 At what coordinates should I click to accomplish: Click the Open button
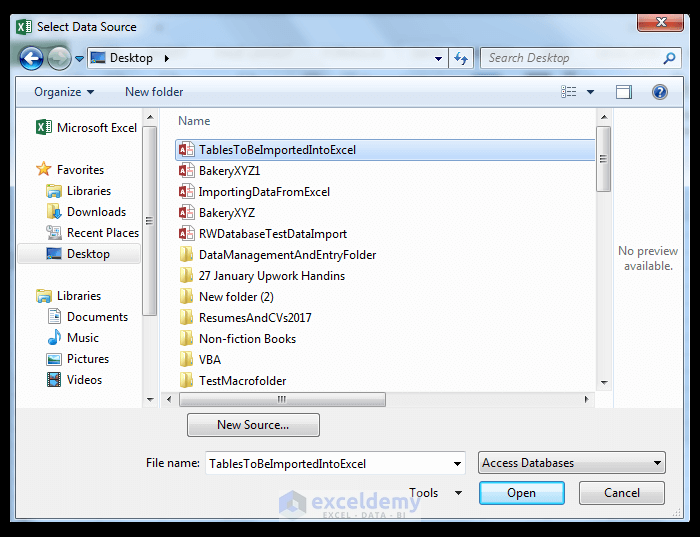click(521, 493)
